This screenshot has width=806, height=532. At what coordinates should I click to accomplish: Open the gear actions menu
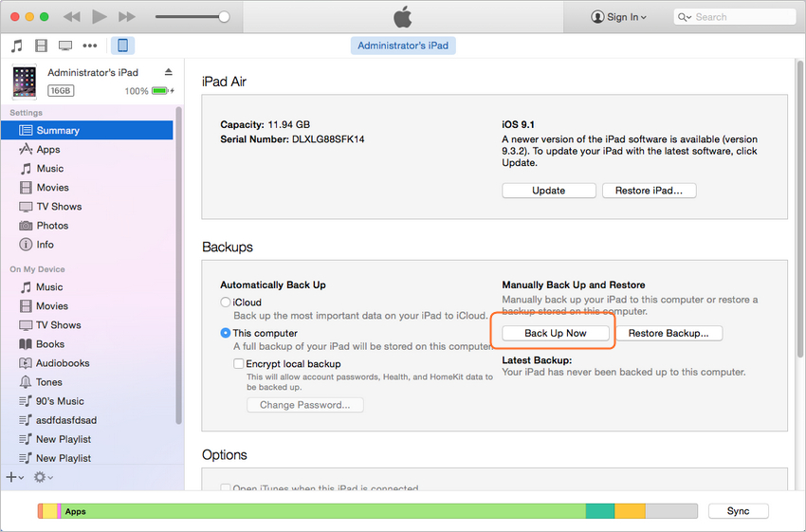point(43,477)
